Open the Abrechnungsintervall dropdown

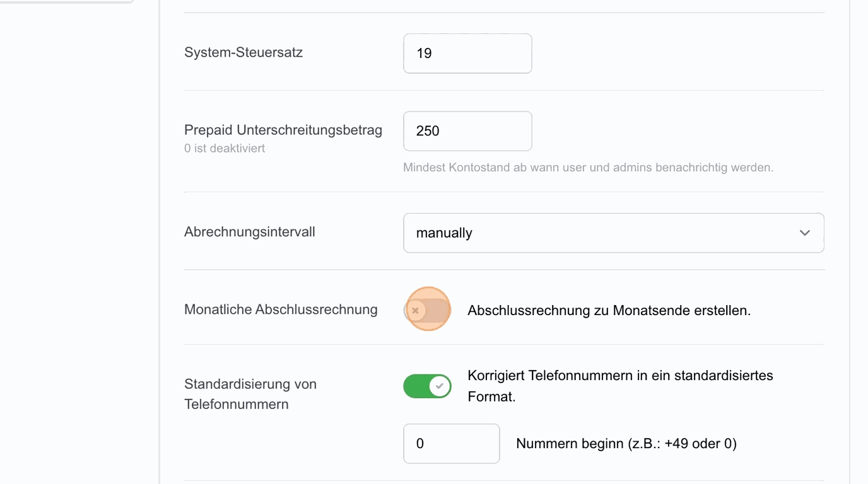pyautogui.click(x=614, y=233)
